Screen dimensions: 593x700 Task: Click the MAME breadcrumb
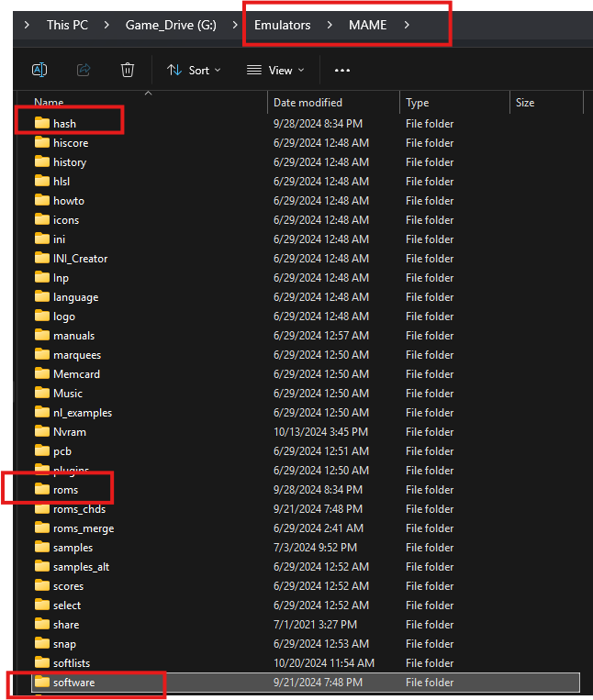[367, 25]
